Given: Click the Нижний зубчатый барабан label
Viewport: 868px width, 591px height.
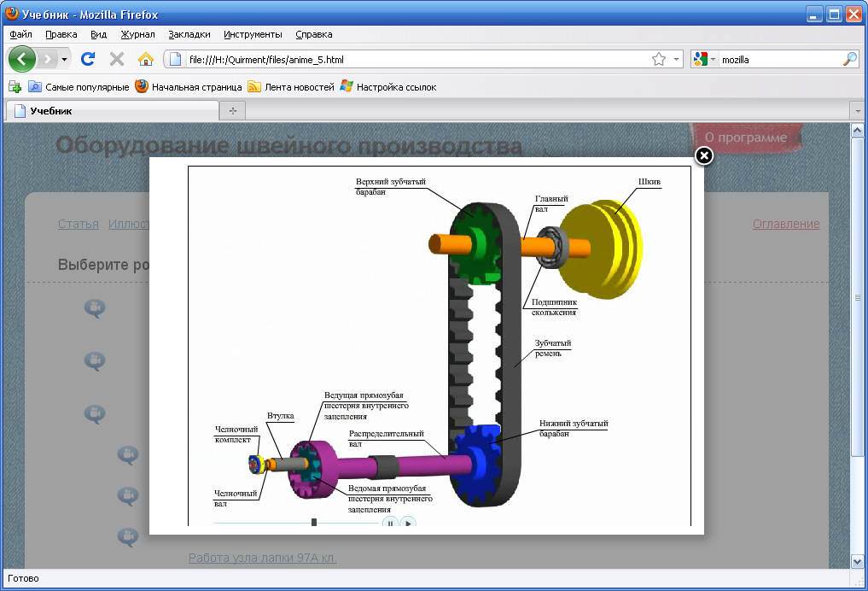Looking at the screenshot, I should 574,428.
